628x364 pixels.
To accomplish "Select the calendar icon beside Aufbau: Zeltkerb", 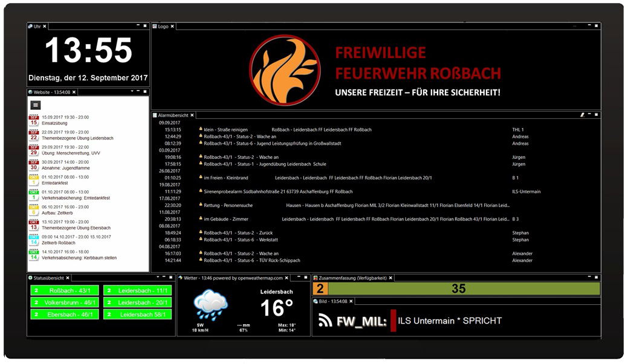I will (x=34, y=210).
